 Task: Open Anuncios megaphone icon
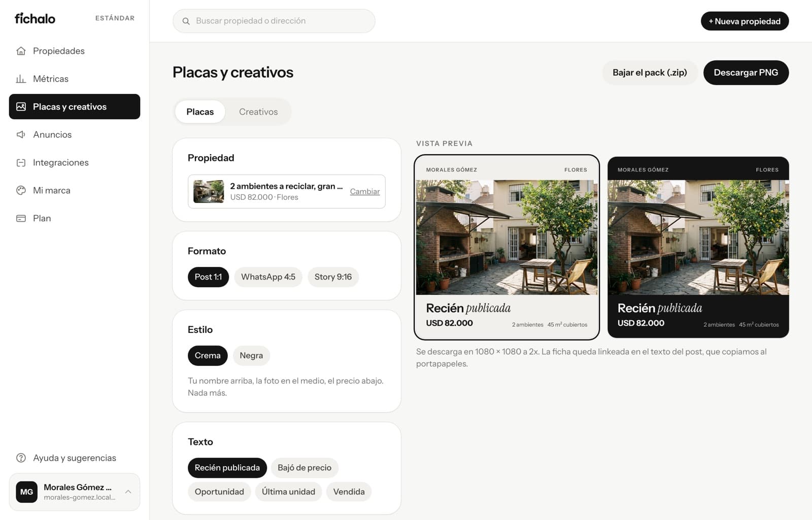click(21, 134)
